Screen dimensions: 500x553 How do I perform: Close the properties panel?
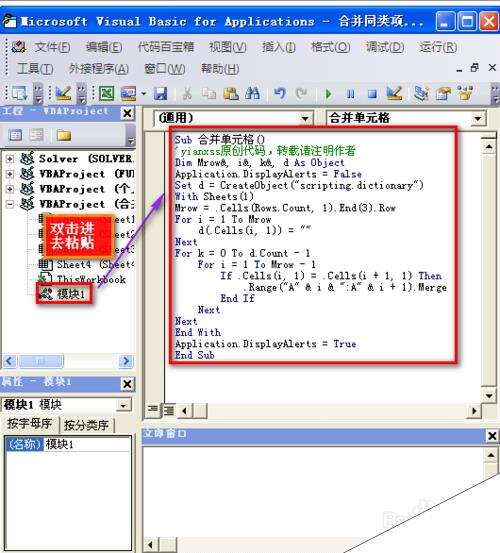[x=127, y=384]
